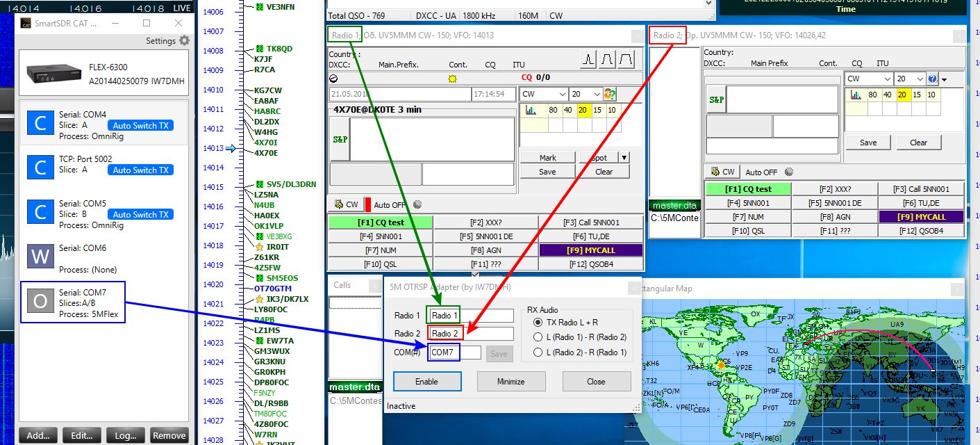This screenshot has width=980, height=445.
Task: Expand the Spot button dropdown arrow
Action: click(x=624, y=157)
